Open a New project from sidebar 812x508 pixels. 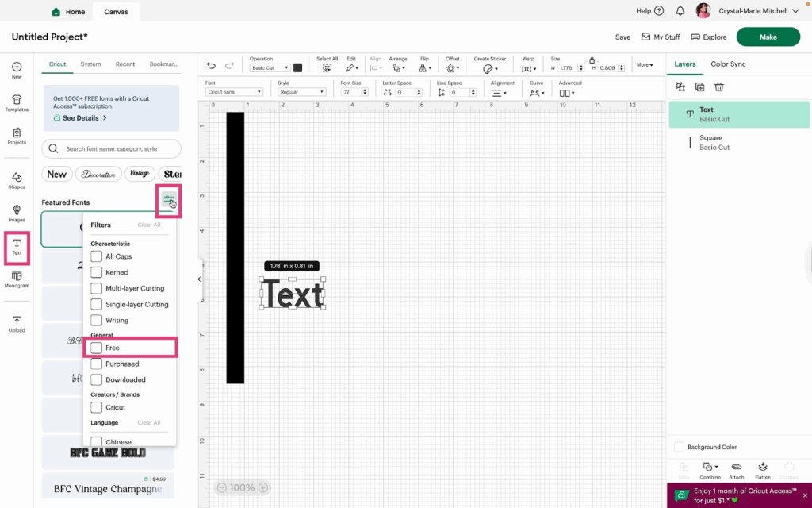(x=17, y=70)
